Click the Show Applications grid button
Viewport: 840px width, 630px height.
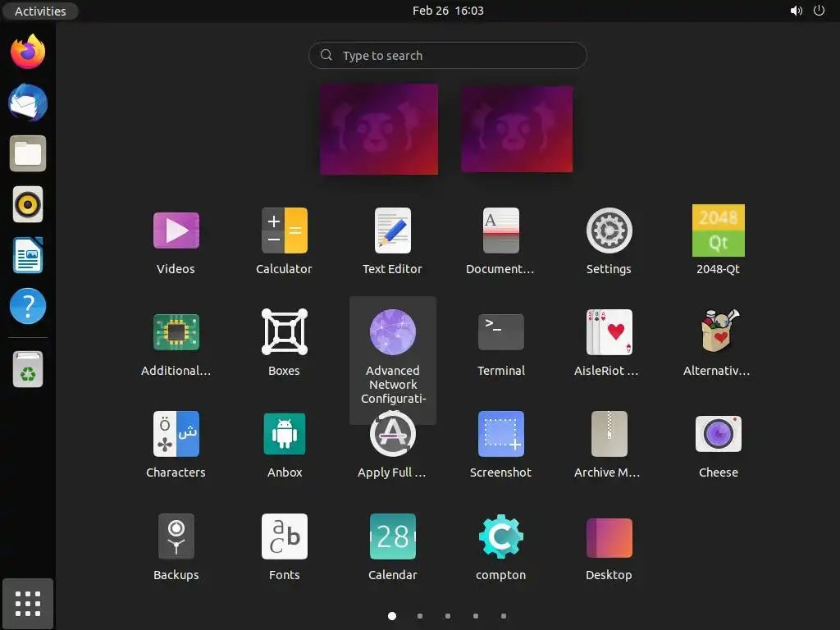(x=28, y=604)
